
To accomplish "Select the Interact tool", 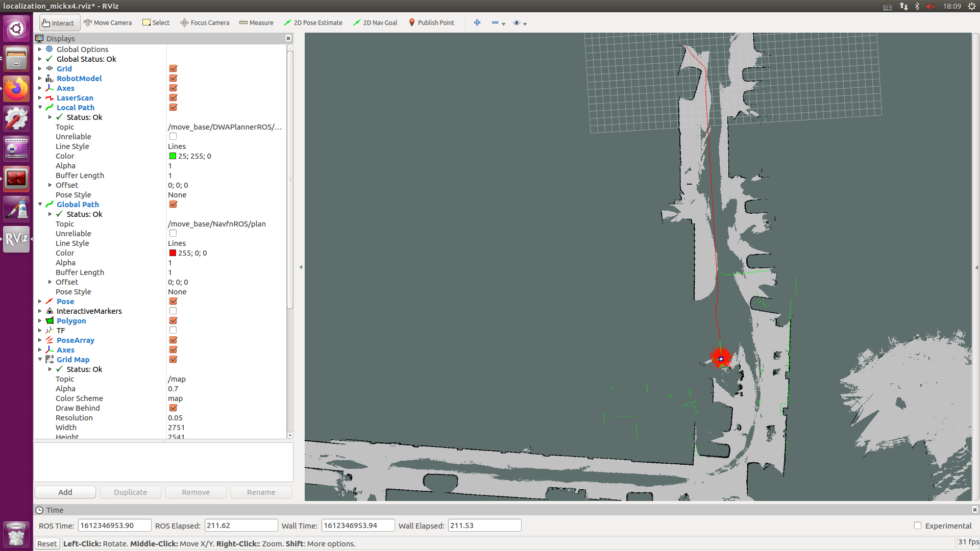I will (x=58, y=23).
